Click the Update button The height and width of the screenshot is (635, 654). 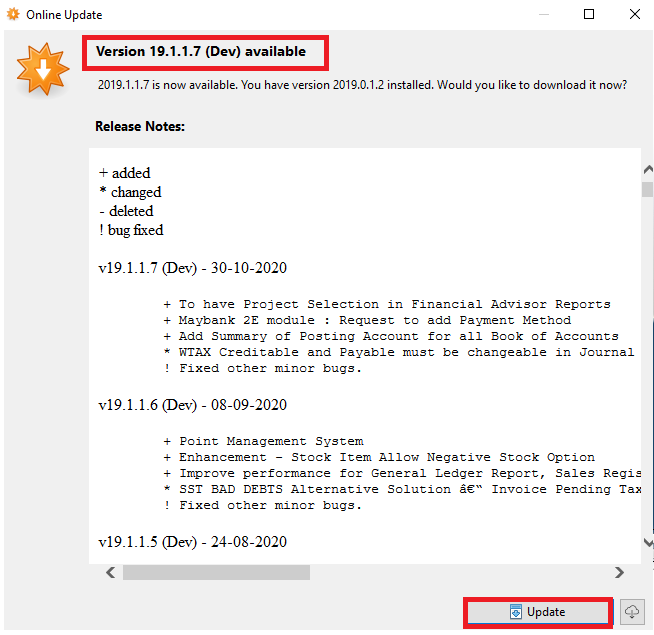point(538,612)
